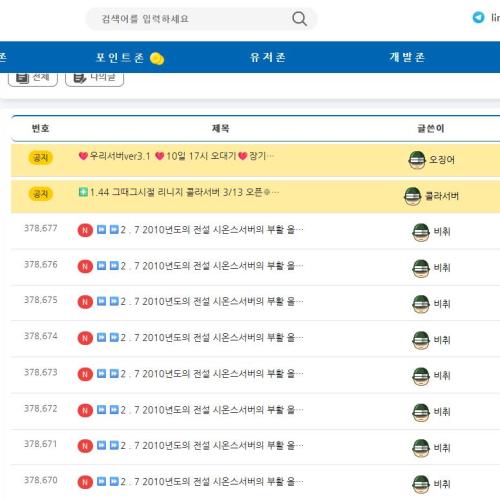Open the 개발존 menu
The image size is (500, 500).
point(407,57)
